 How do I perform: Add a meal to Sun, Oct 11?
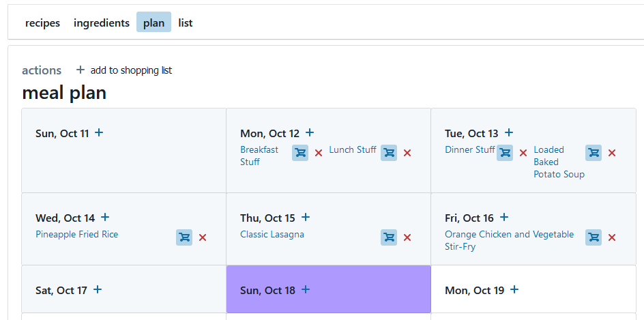pos(99,133)
